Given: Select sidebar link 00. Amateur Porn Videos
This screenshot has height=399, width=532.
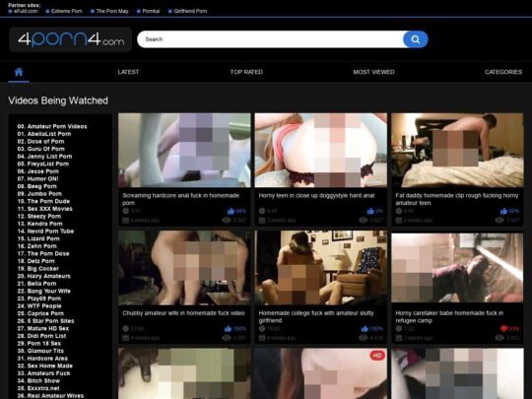Looking at the screenshot, I should tap(52, 126).
